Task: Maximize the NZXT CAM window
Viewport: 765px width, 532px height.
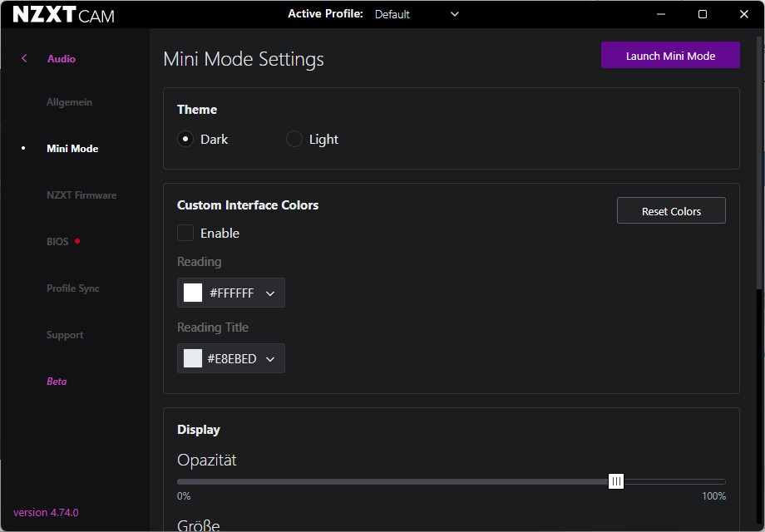Action: [x=703, y=14]
